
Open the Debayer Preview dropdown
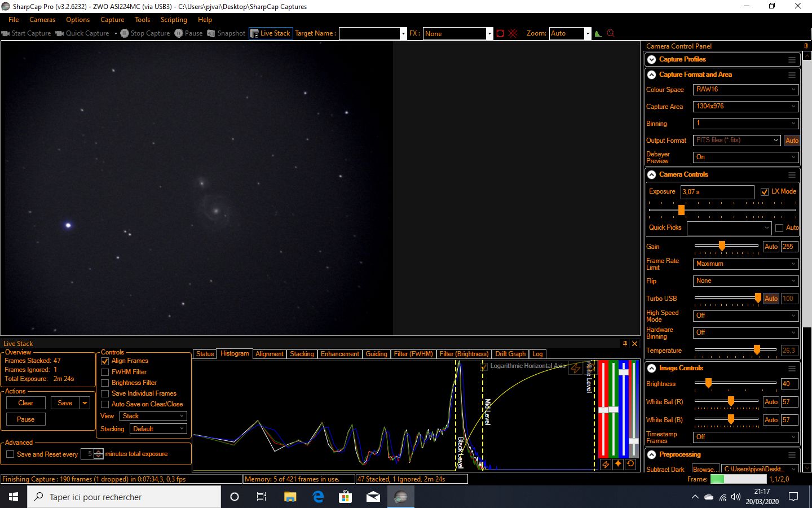(745, 157)
